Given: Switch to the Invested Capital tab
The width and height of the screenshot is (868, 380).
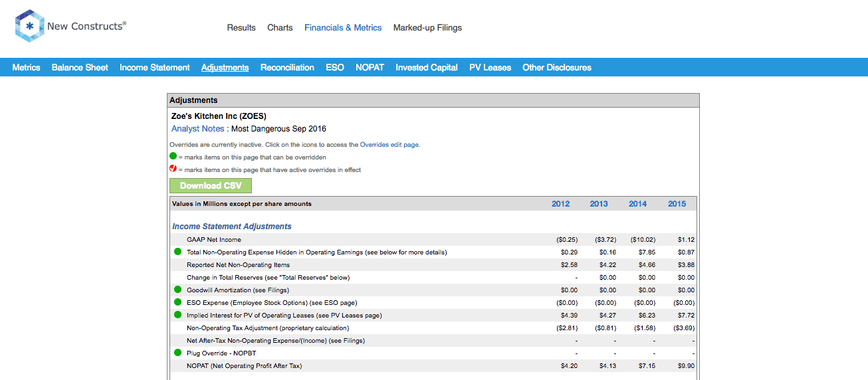Looking at the screenshot, I should tap(427, 67).
